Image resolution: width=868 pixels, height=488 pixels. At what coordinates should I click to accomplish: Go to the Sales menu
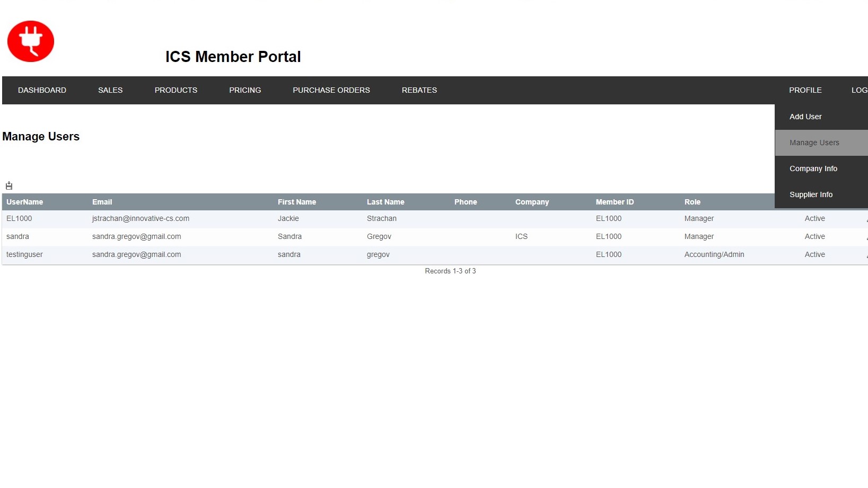[110, 90]
